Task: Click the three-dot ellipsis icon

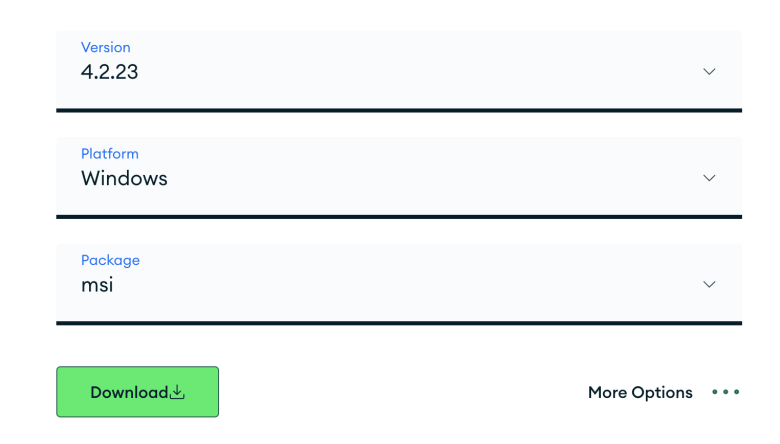Action: coord(725,392)
